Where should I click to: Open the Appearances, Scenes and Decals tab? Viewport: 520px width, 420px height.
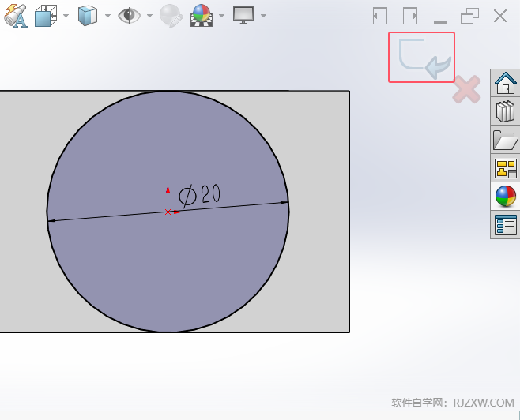coord(506,197)
